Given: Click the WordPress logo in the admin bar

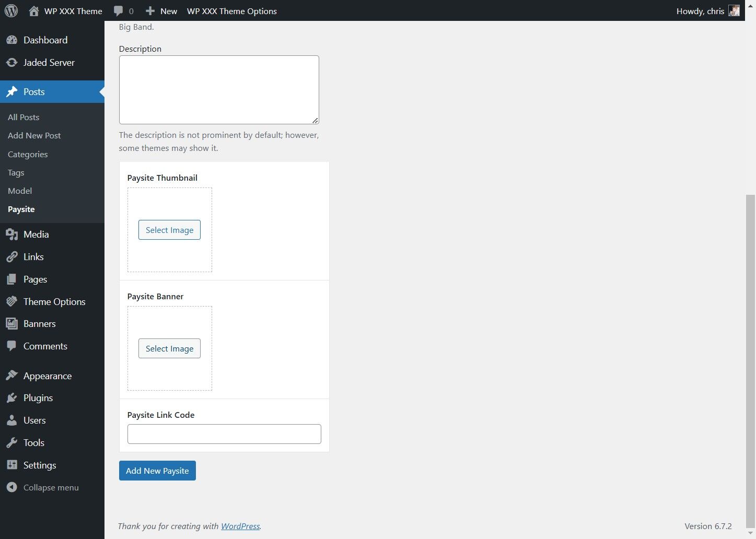Looking at the screenshot, I should 11,10.
